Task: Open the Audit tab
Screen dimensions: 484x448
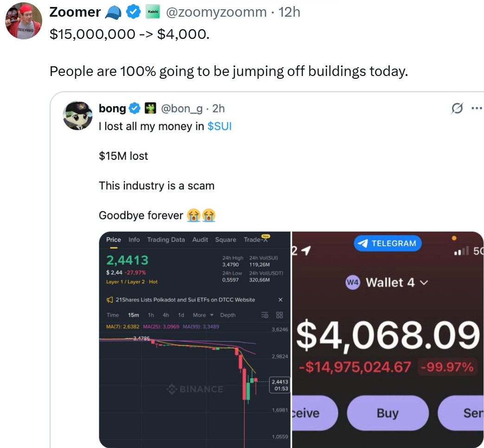Action: point(200,240)
